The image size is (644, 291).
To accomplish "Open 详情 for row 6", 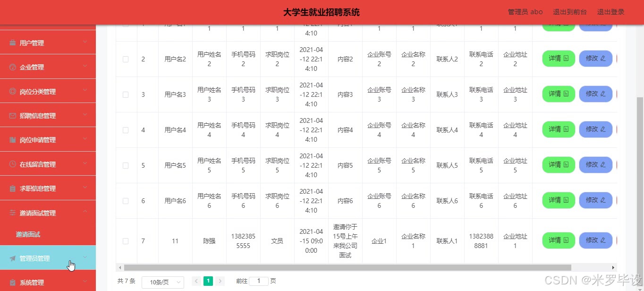I will click(559, 200).
